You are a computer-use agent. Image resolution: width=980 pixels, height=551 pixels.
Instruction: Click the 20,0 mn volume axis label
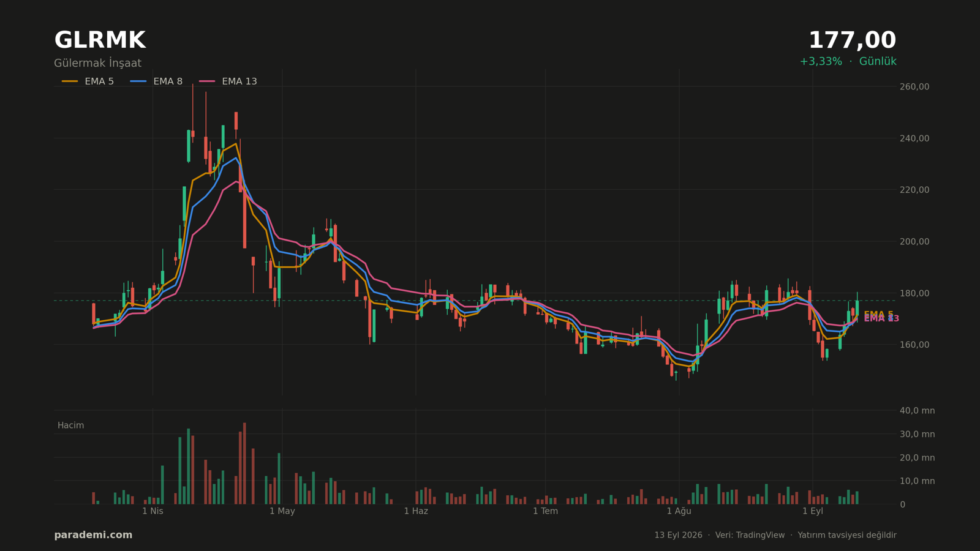[917, 457]
